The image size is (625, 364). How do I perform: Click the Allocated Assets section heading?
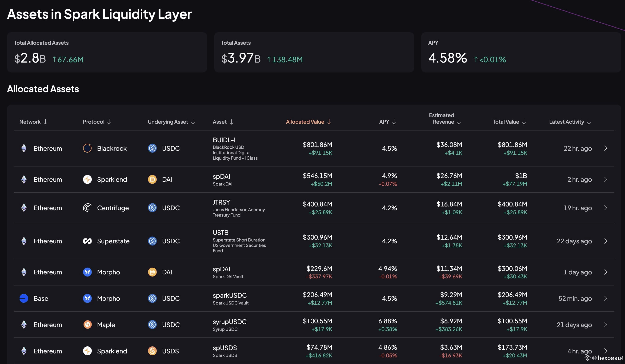point(43,89)
